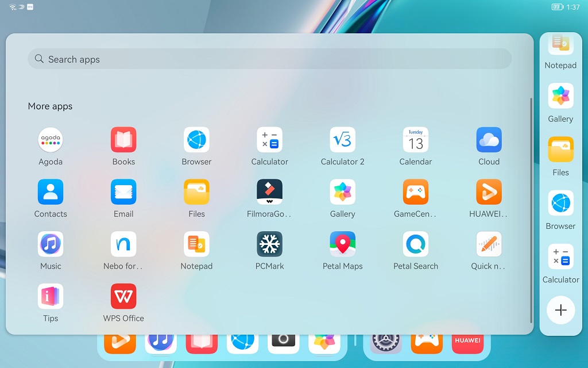The image size is (588, 368).
Task: Launch the Petal Search app
Action: pos(416,244)
